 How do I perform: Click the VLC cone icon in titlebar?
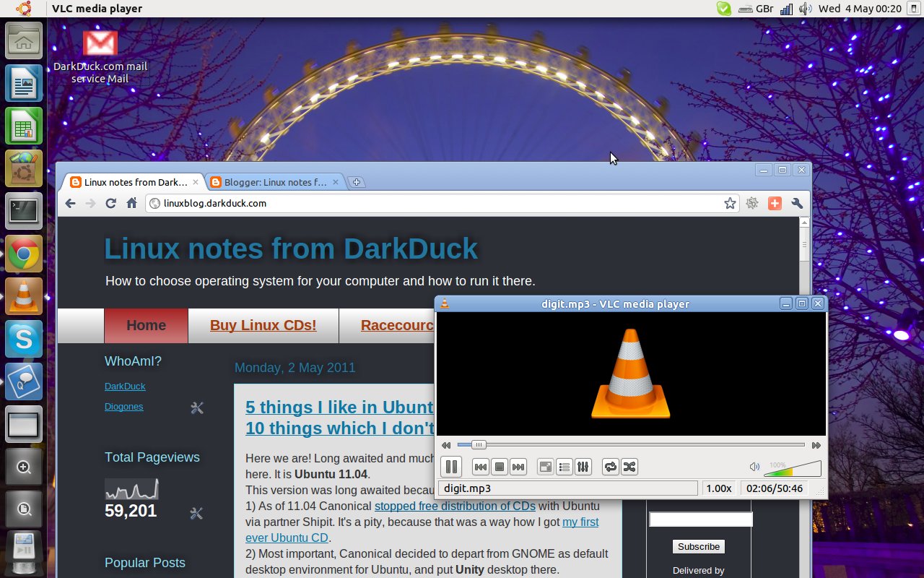pos(445,303)
